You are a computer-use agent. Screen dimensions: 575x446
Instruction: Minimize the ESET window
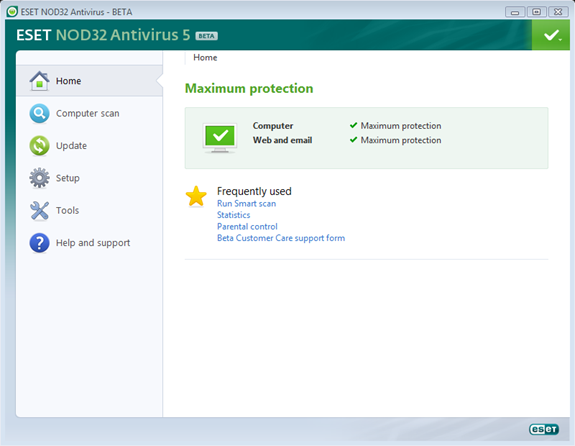515,12
